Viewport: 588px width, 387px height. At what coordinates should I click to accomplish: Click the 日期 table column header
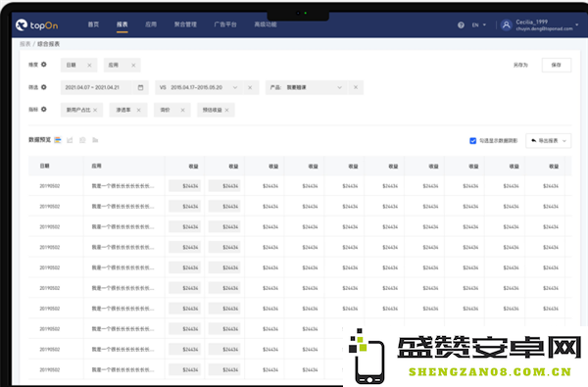click(x=45, y=166)
